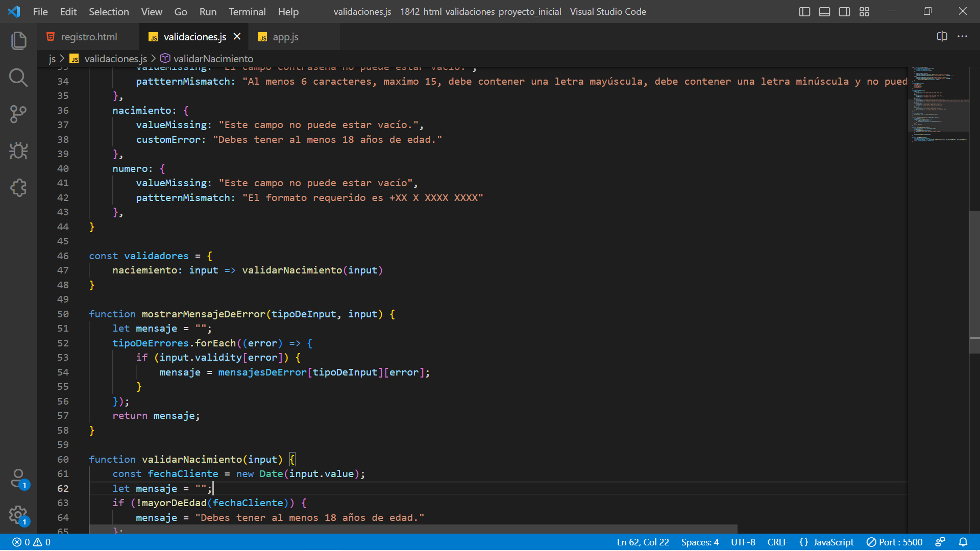
Task: Click Ln 62, Col 22 go to line
Action: pos(643,542)
